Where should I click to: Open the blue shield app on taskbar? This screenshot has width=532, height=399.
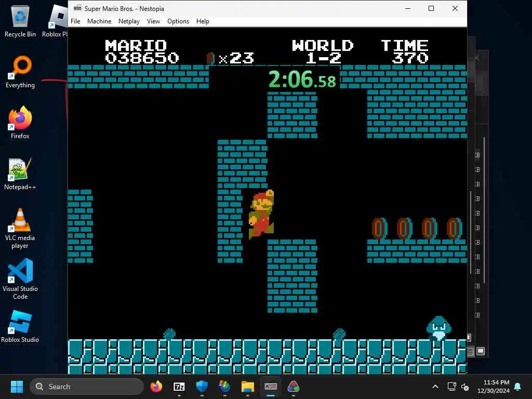coord(202,387)
